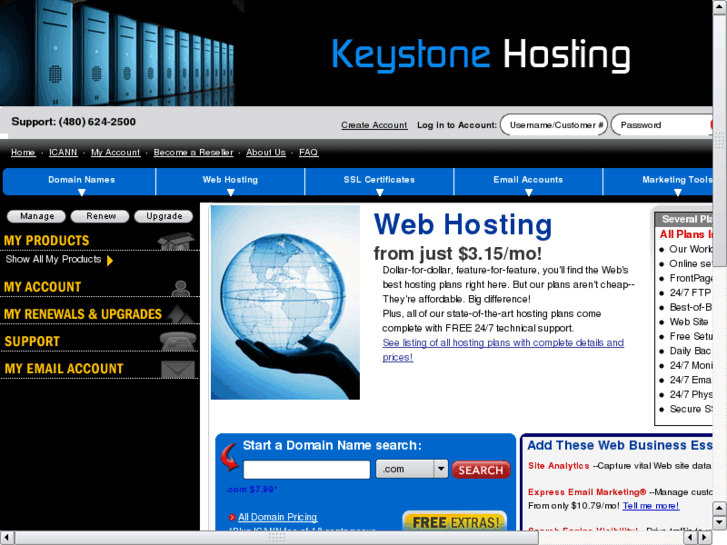Click the My Account person icon

[x=180, y=288]
